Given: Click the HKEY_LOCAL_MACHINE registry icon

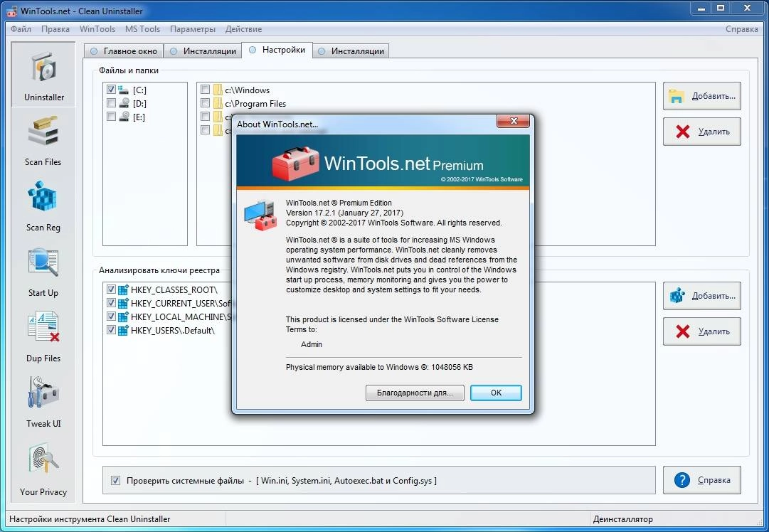Looking at the screenshot, I should click(x=124, y=316).
